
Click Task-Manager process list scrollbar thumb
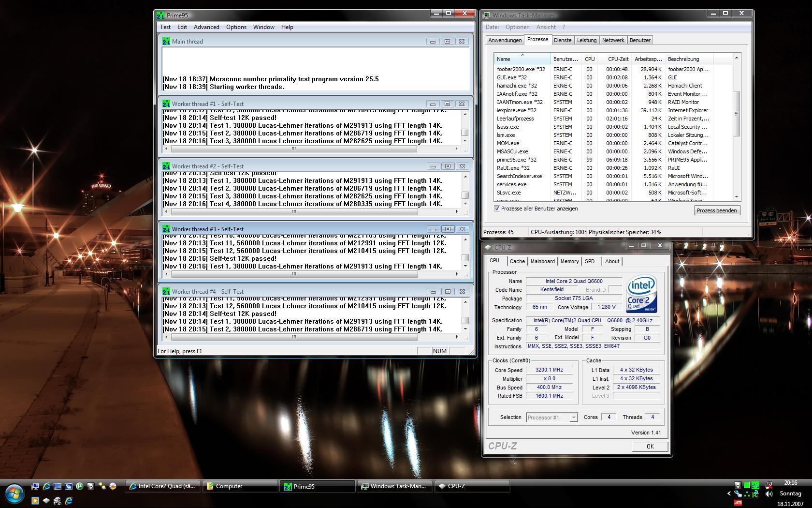click(736, 114)
